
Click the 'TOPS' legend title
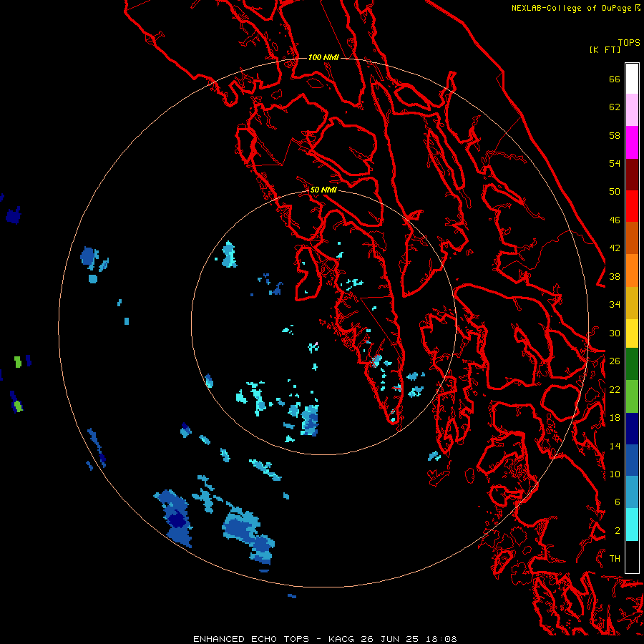tap(629, 43)
